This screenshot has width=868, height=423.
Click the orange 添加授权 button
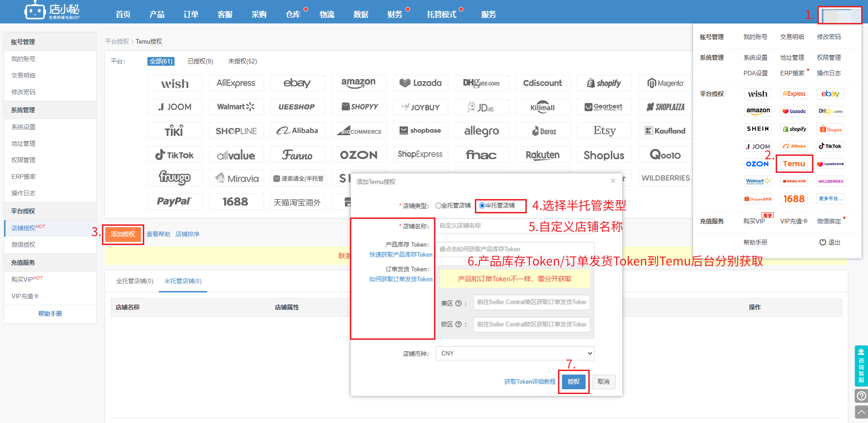coord(123,234)
